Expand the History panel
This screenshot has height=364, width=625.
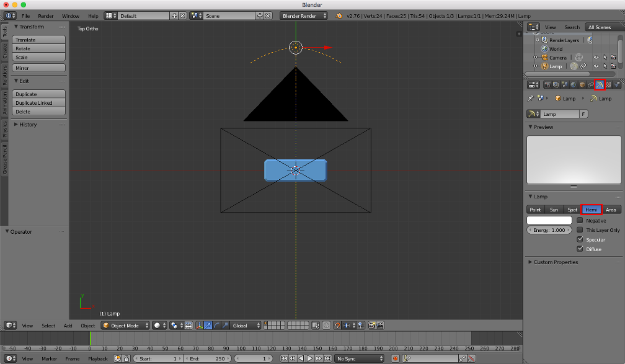16,125
